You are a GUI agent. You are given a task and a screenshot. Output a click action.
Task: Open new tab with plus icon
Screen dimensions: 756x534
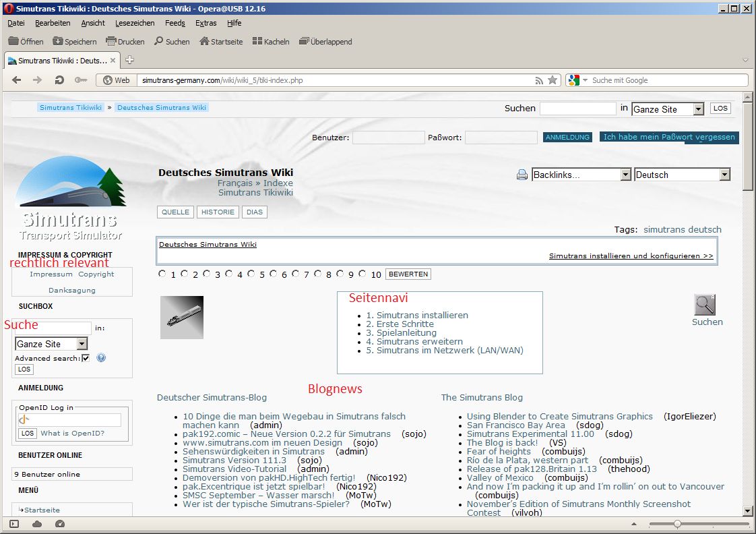coord(130,60)
